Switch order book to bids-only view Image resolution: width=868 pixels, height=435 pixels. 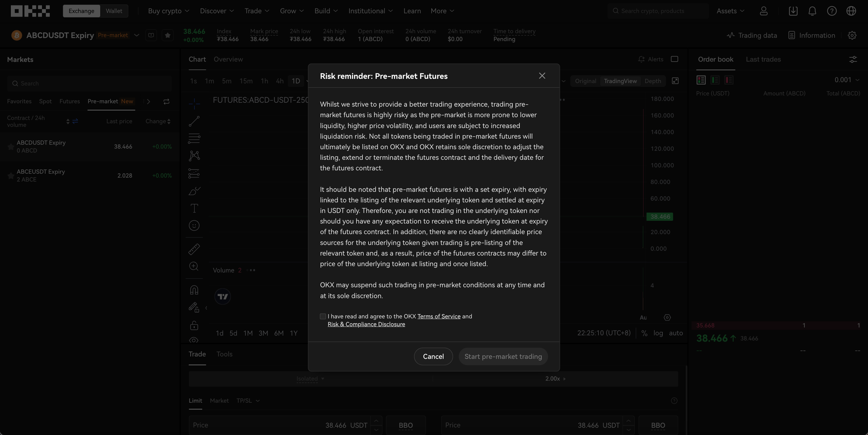715,80
